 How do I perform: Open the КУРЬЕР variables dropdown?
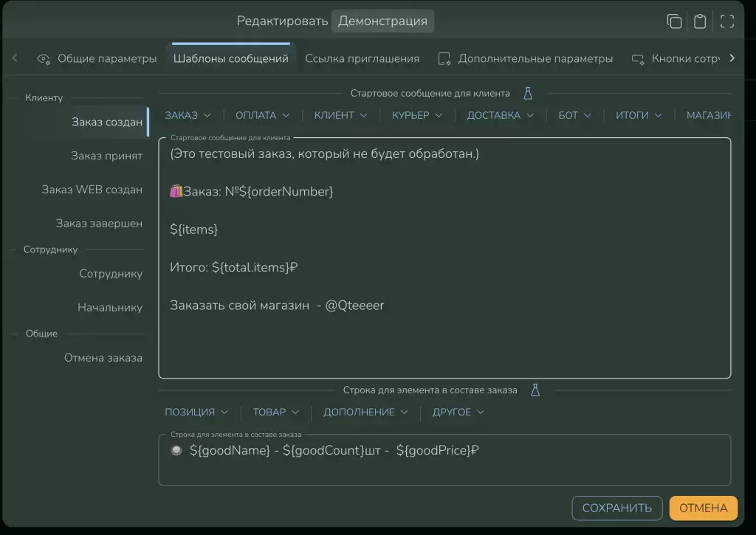(x=416, y=115)
